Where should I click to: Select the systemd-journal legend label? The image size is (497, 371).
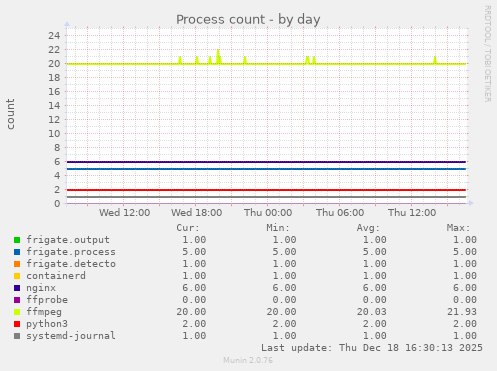(x=71, y=336)
